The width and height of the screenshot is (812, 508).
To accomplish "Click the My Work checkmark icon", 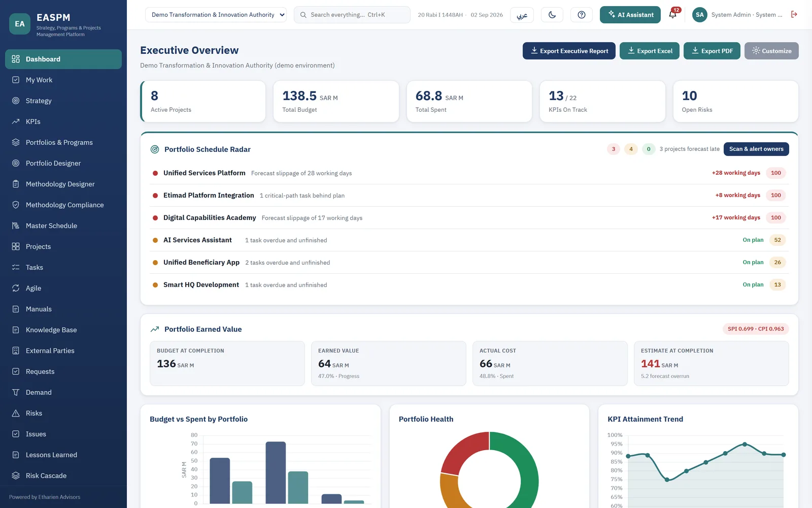I will (x=16, y=80).
